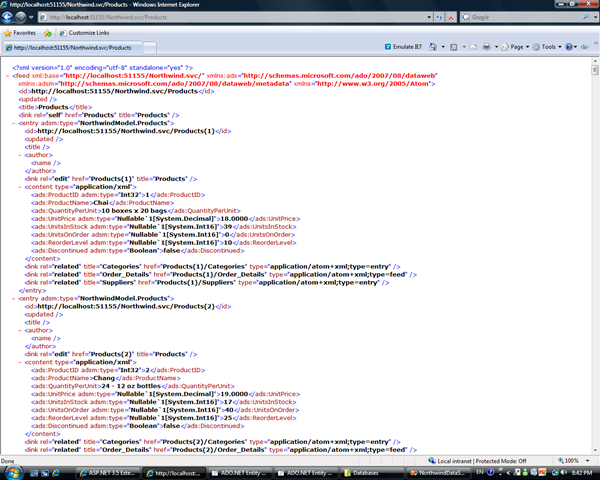600x480 pixels.
Task: Click the 8:42 PM taskbar clock
Action: [582, 473]
